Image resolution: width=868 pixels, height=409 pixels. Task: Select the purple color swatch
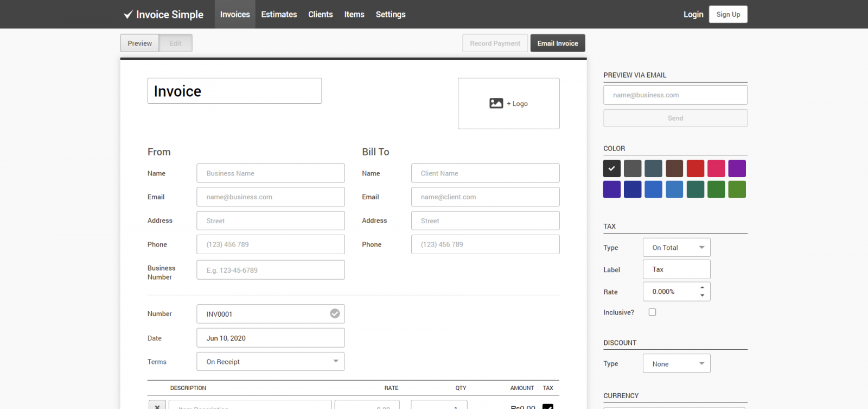(x=737, y=168)
